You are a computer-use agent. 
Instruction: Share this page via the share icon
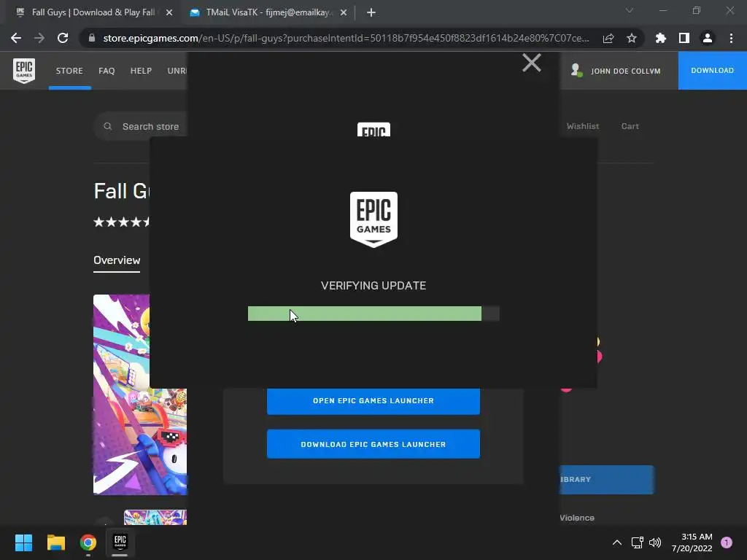pyautogui.click(x=608, y=38)
